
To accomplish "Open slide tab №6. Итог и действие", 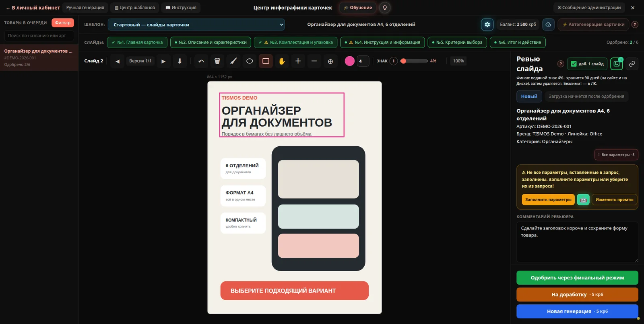I will click(518, 42).
